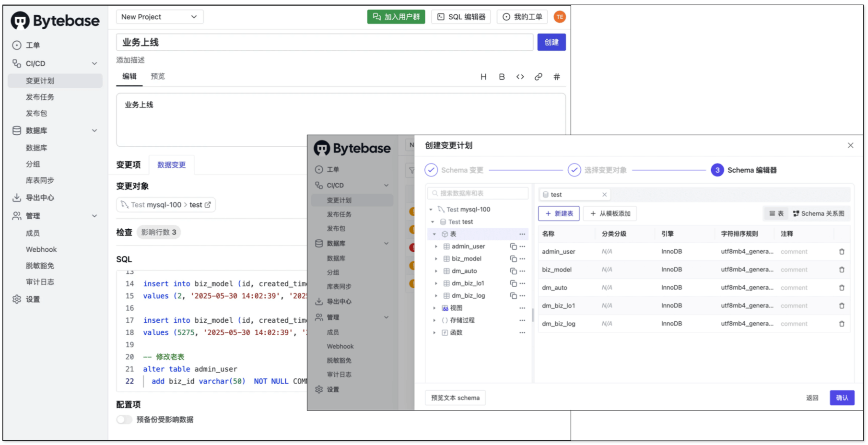This screenshot has width=868, height=445.
Task: Click the hashtag (#) icon in editor toolbar
Action: coord(556,77)
